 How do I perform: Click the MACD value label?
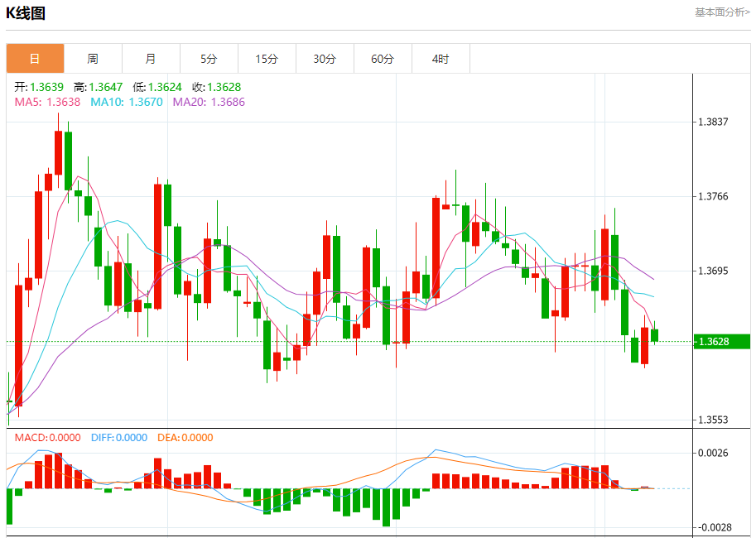(47, 438)
